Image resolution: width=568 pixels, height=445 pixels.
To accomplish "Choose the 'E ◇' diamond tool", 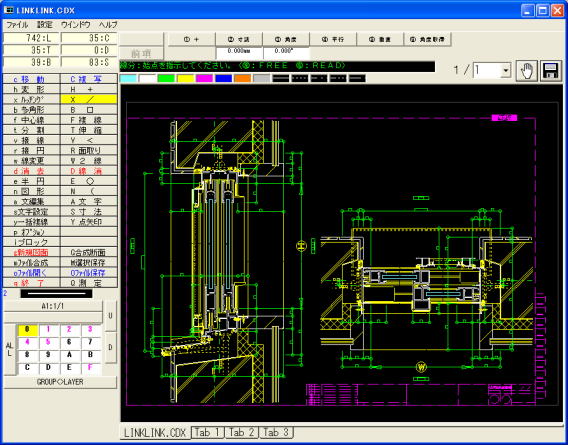I will 89,181.
